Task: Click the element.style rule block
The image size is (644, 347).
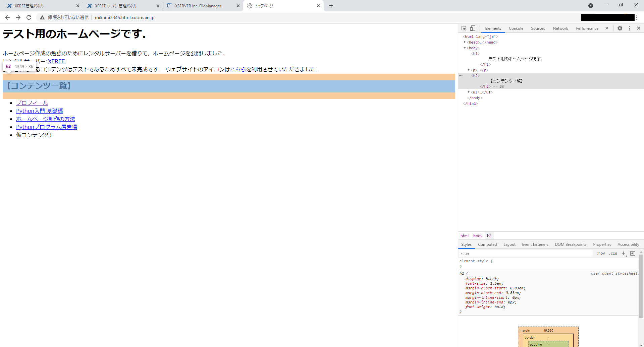Action: coord(548,264)
